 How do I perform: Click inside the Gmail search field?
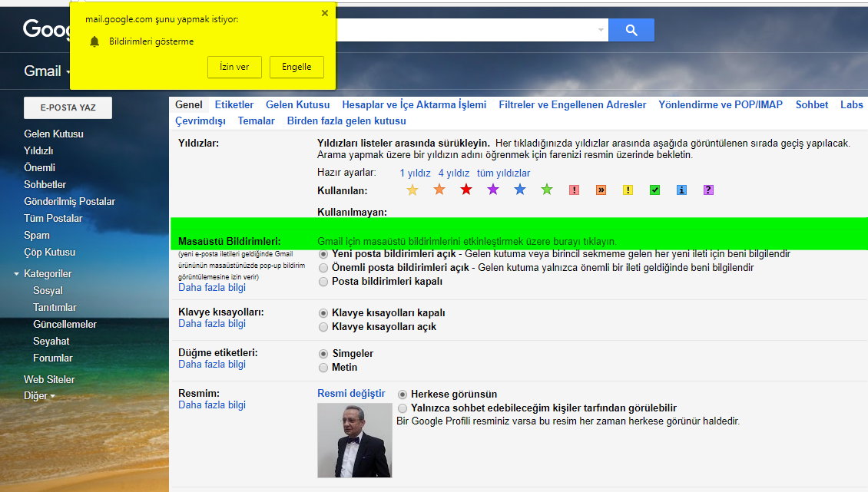[465, 30]
